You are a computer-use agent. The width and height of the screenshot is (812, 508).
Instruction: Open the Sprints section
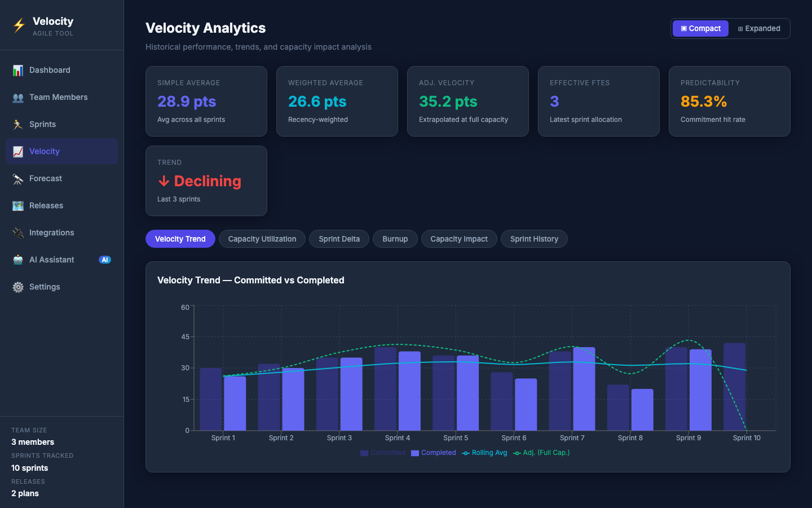click(x=61, y=124)
